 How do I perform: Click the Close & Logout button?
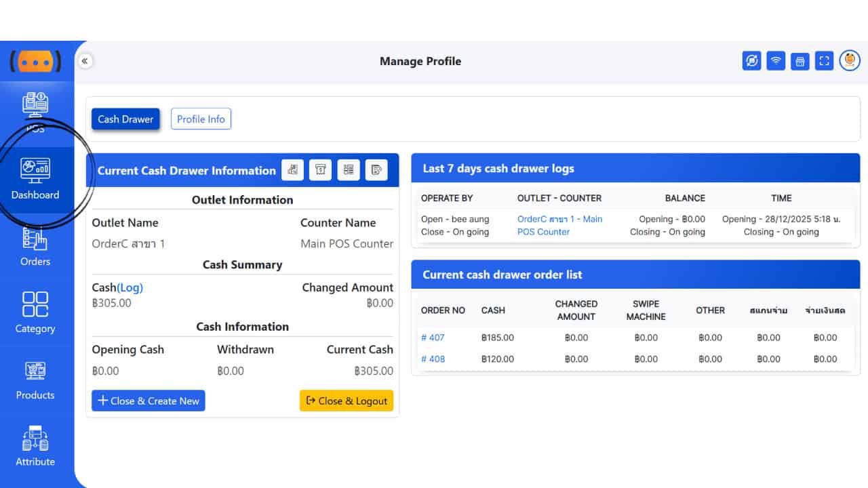pyautogui.click(x=347, y=401)
